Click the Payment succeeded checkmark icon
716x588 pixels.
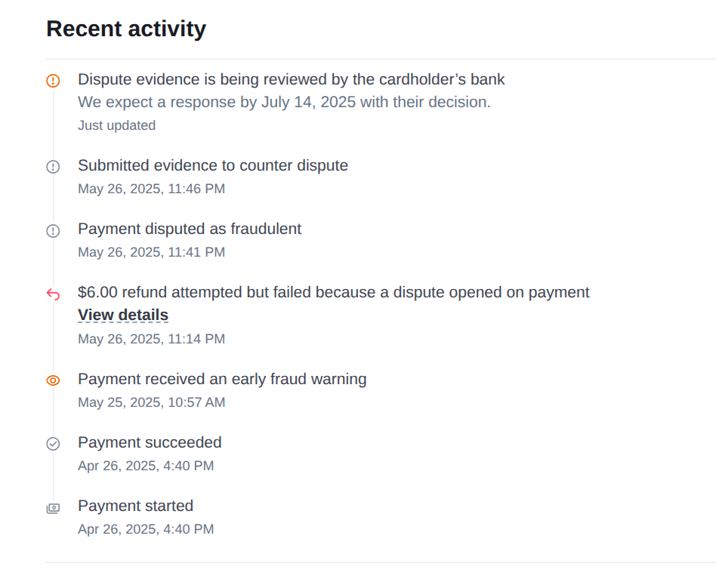point(53,444)
